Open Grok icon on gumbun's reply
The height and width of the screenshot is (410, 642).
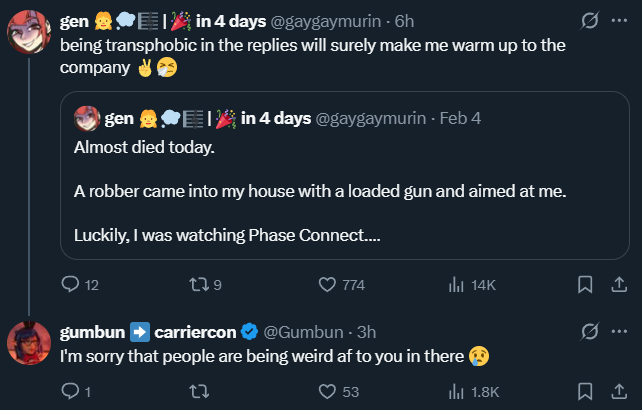[590, 331]
